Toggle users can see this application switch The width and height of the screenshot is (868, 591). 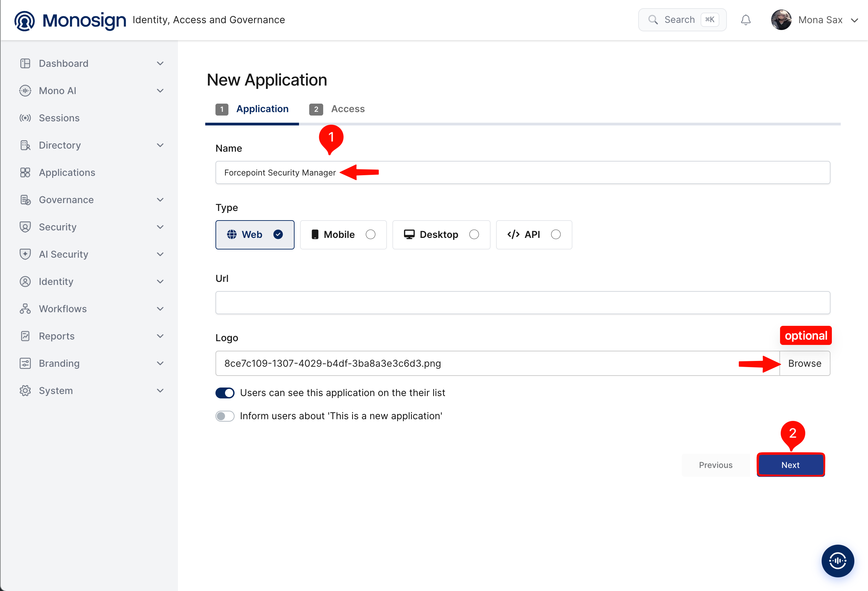click(x=225, y=393)
